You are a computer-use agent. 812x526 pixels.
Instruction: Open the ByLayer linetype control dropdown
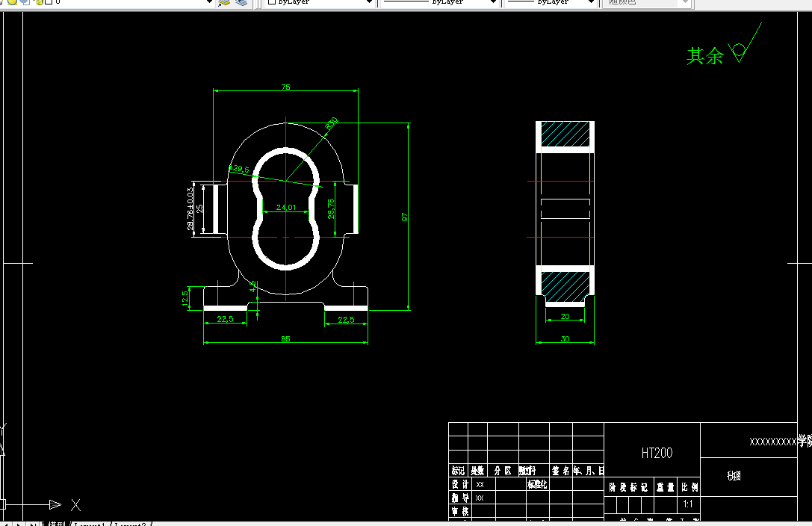pos(494,2)
